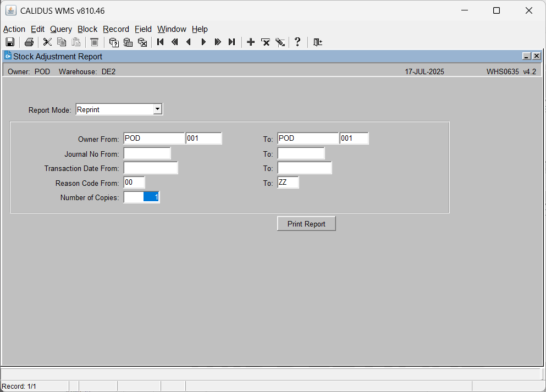Click the Reason Code To ZZ field
This screenshot has width=546, height=392.
[x=288, y=183]
